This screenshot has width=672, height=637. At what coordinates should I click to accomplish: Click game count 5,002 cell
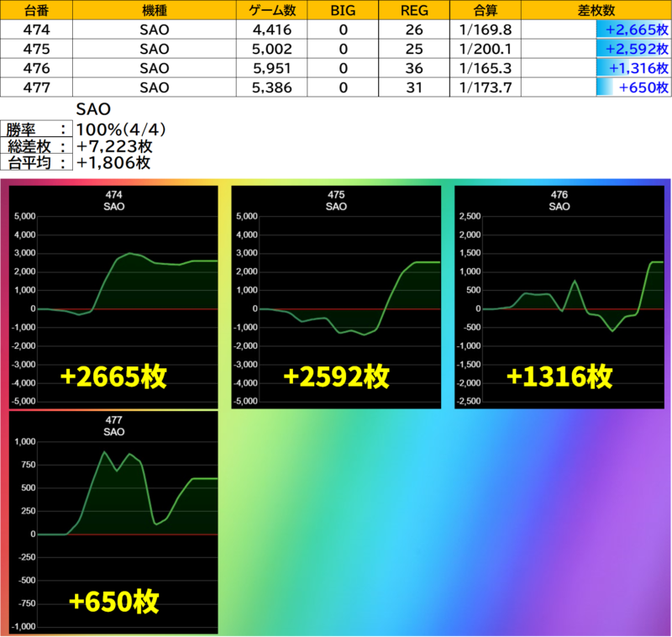point(271,49)
